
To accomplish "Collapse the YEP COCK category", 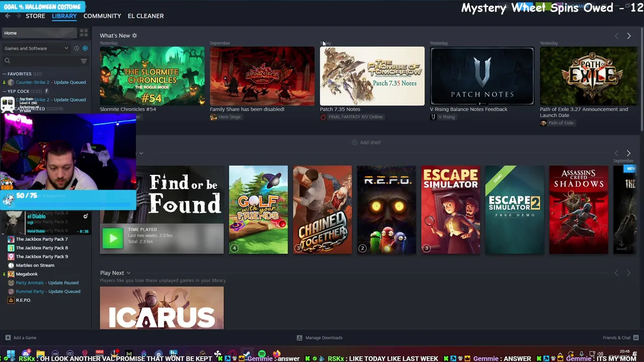I will click(x=5, y=92).
